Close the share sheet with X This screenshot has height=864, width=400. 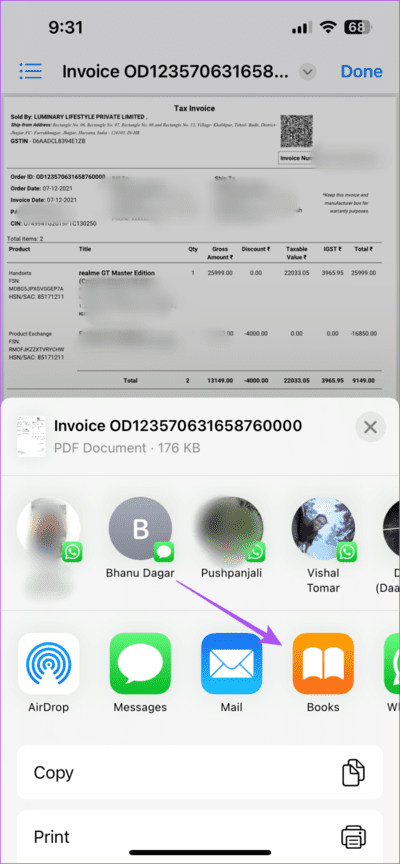coord(370,426)
